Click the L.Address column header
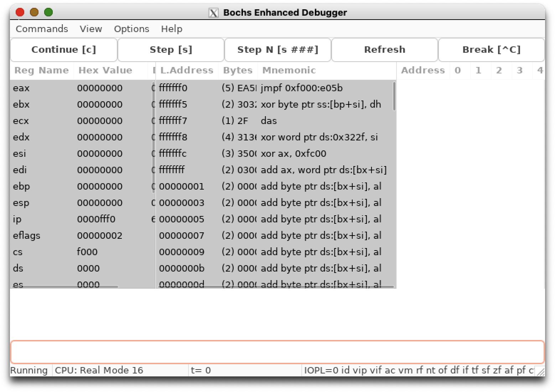Screen dimensions: 555x392 tap(187, 70)
